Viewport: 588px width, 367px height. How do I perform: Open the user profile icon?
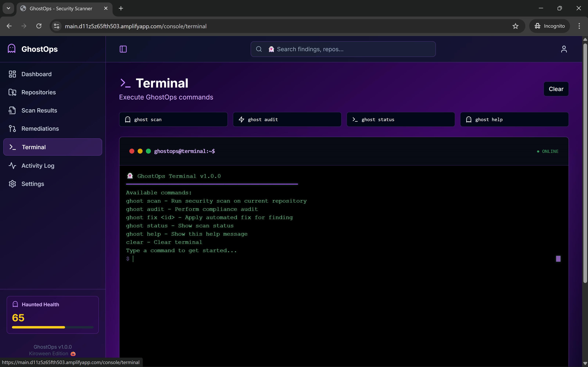[x=564, y=49]
